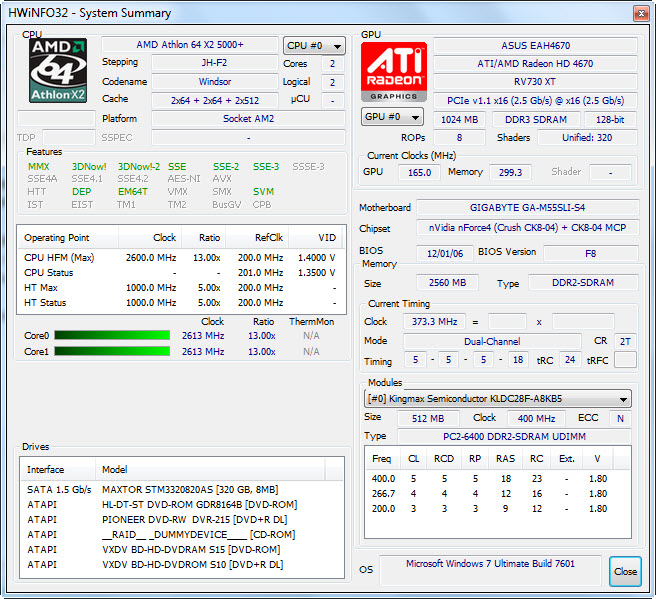Click the 1024 MB video memory field

coord(459,120)
